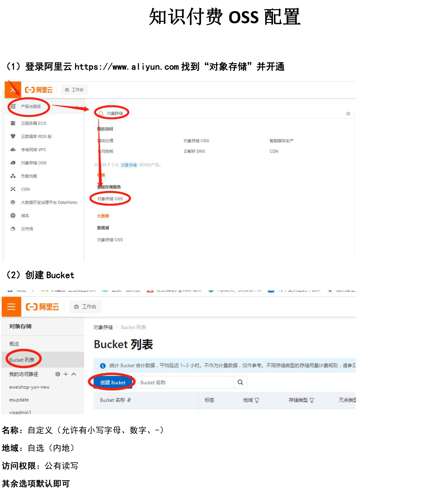This screenshot has height=490, width=448.
Task: Open the 地域 filter dropdown
Action: pyautogui.click(x=257, y=400)
